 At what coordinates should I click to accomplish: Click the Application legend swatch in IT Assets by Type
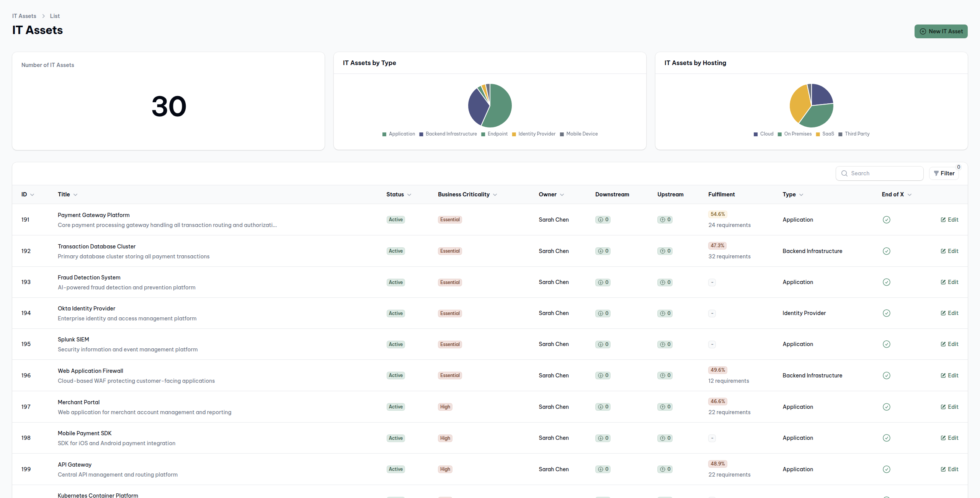(x=384, y=134)
